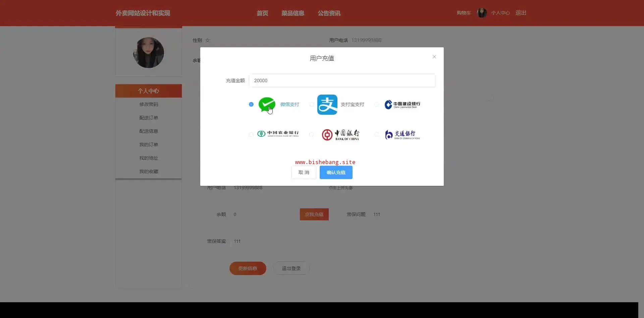Open 个人中心 link in the header
644x318 pixels.
coord(500,13)
